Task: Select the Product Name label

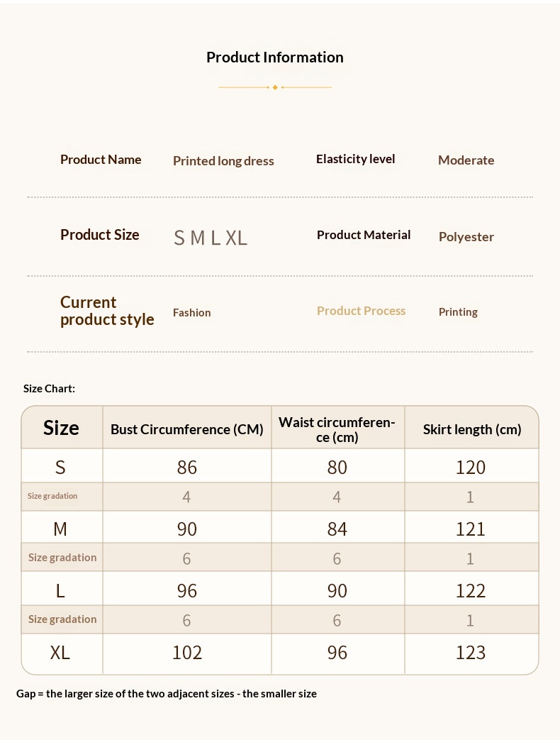Action: click(x=101, y=160)
